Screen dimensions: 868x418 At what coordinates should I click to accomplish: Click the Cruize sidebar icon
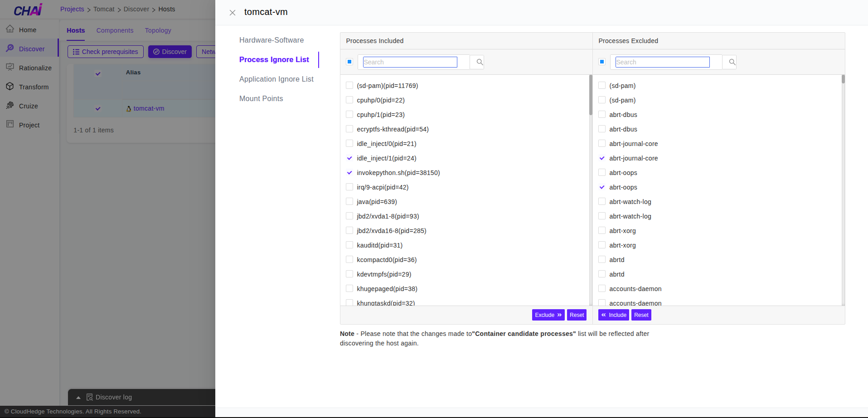coord(10,105)
